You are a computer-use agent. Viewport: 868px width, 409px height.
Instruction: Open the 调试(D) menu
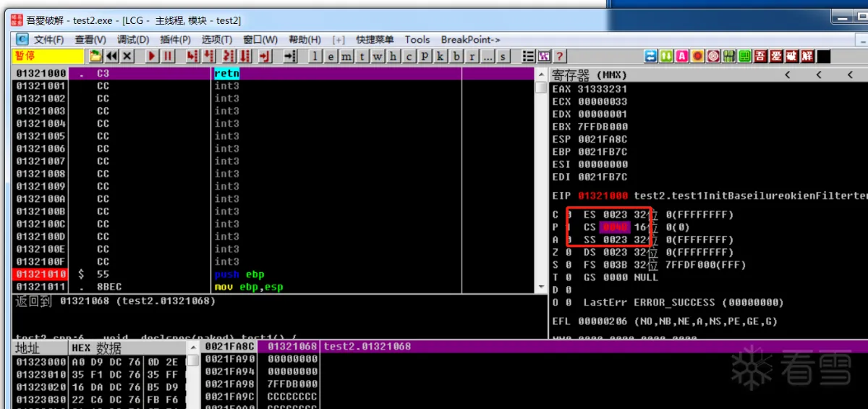click(x=133, y=39)
